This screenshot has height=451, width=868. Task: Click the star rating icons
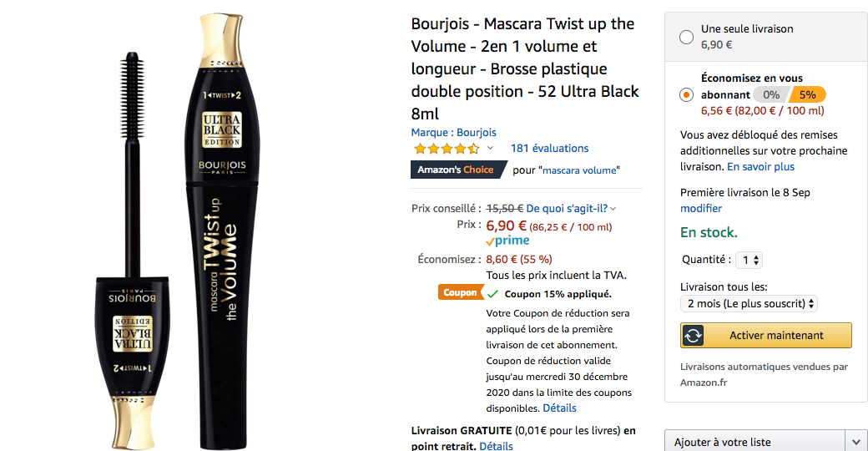[447, 149]
